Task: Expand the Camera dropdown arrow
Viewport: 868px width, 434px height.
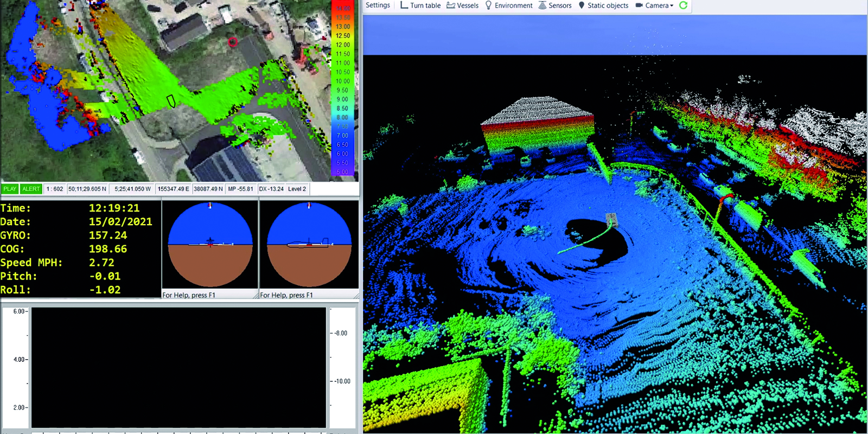Action: (x=672, y=6)
